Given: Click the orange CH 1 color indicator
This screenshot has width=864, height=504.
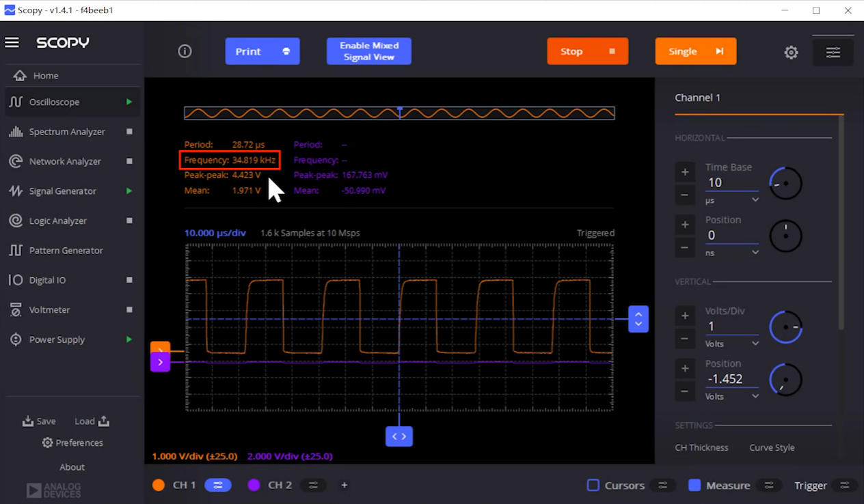Looking at the screenshot, I should (159, 485).
